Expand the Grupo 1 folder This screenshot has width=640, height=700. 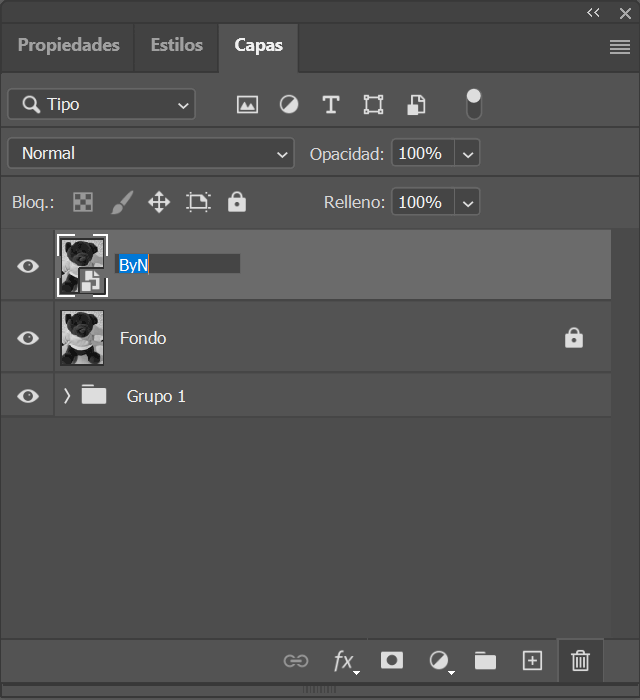[67, 396]
